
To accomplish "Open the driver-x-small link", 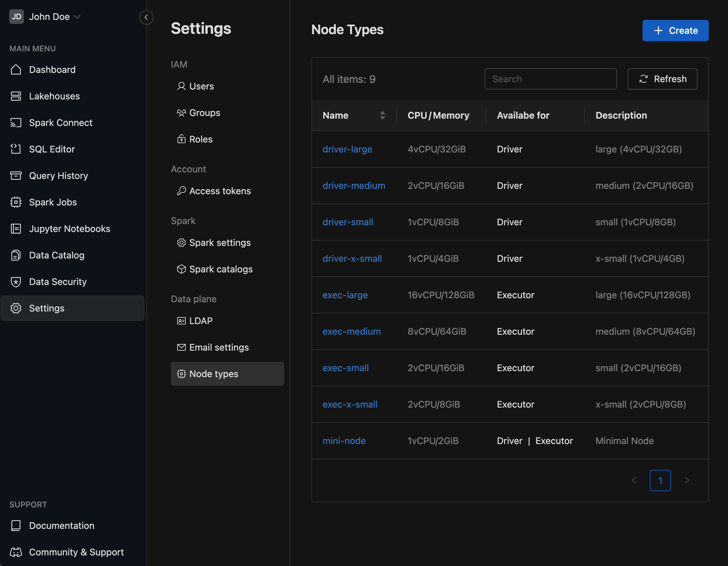I will tap(352, 258).
